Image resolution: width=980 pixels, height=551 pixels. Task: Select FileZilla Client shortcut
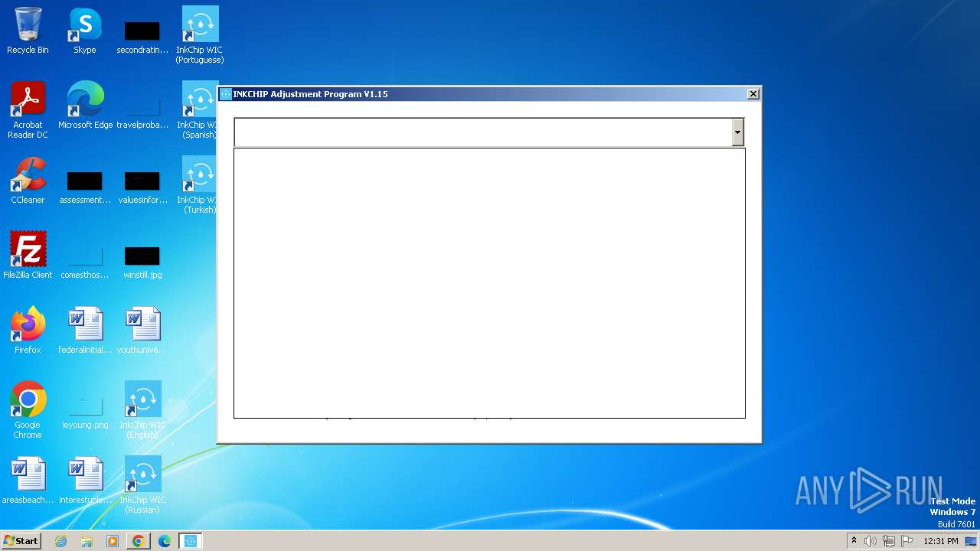tap(28, 256)
